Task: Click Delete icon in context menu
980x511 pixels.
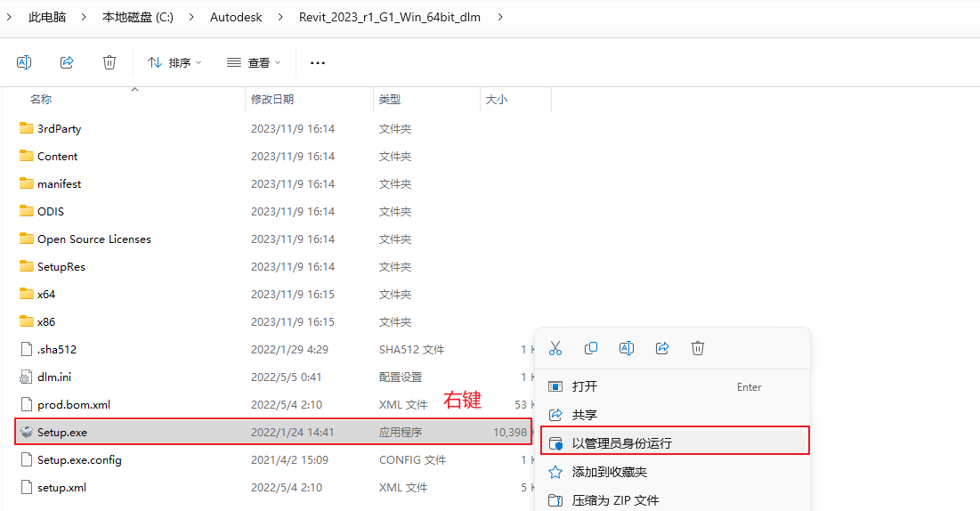Action: click(698, 348)
